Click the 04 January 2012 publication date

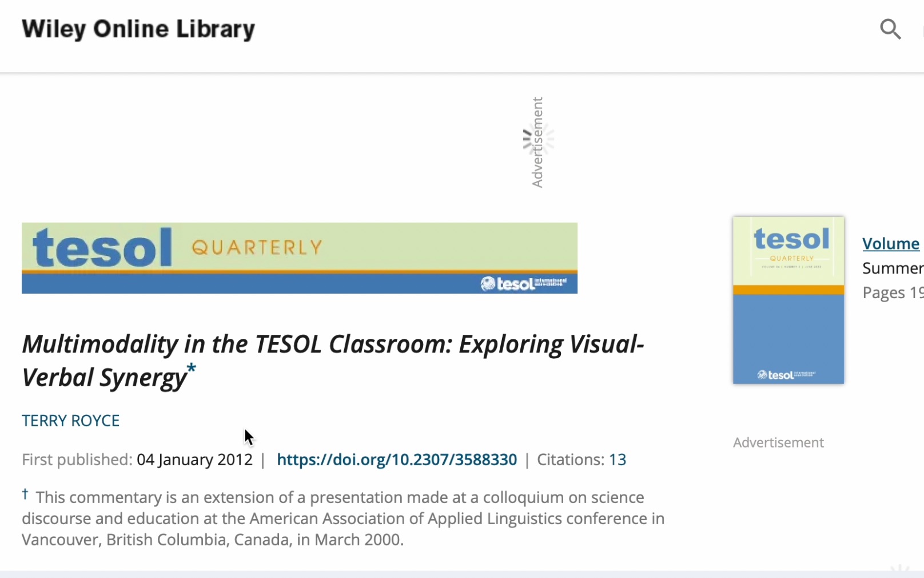tap(194, 460)
